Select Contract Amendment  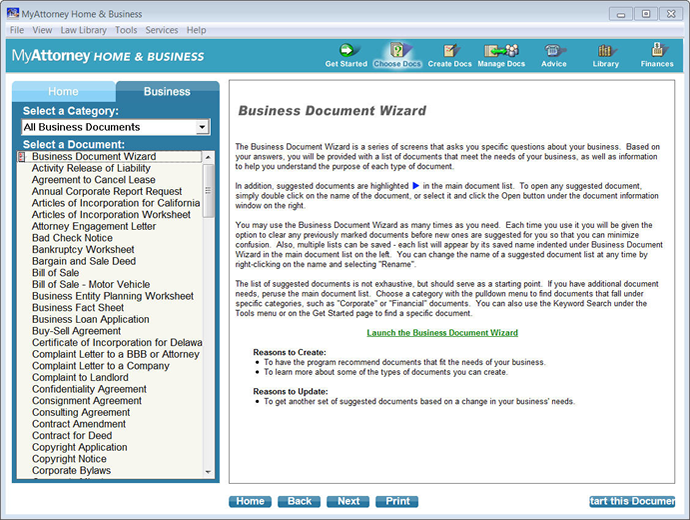coord(79,424)
